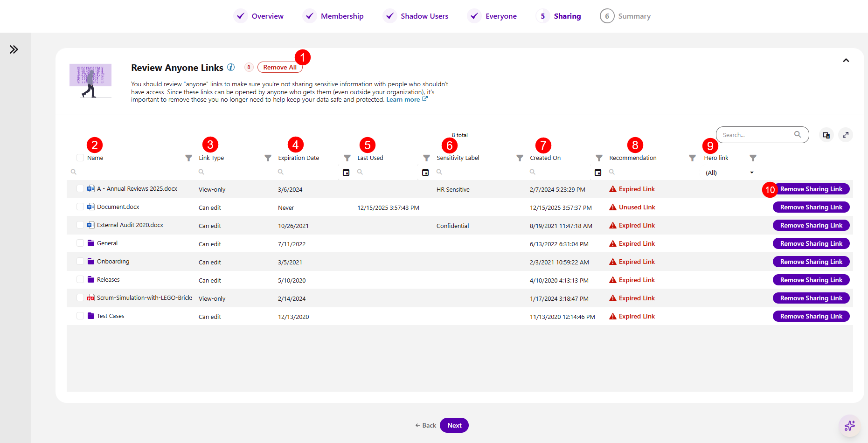Screen dimensions: 868x443
Task: Open the Sensitivity Label column filter funnel
Action: click(520, 158)
